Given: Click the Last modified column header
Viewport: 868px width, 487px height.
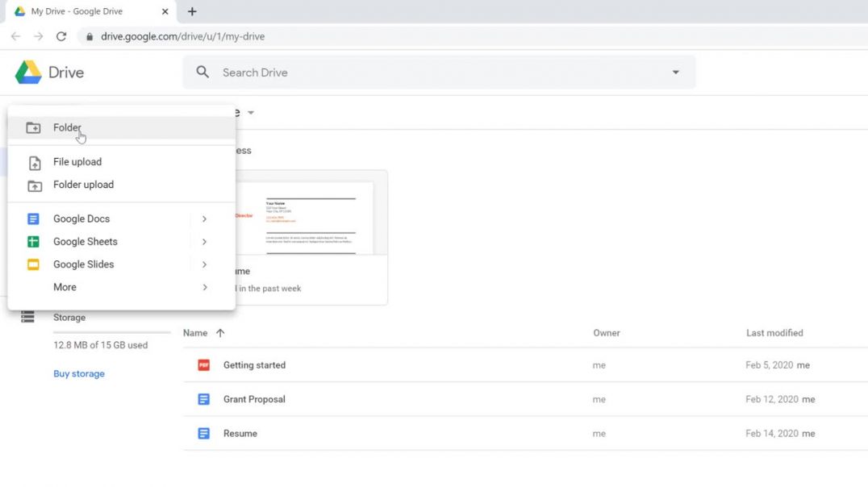Looking at the screenshot, I should 774,333.
